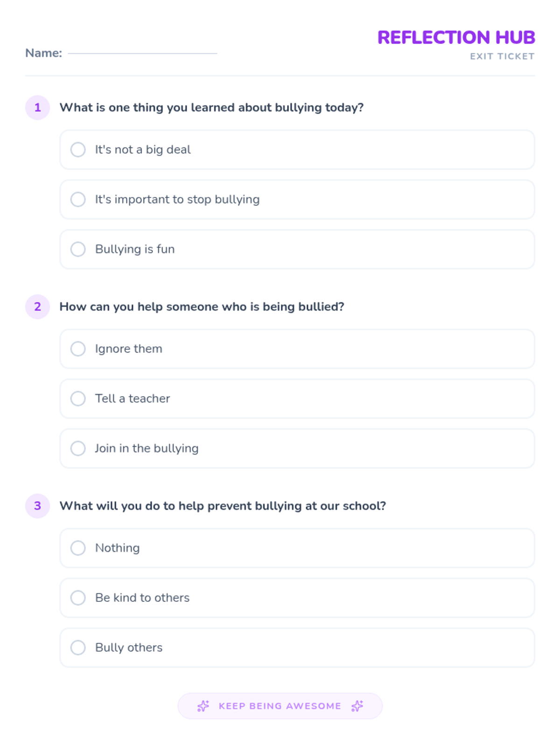The height and width of the screenshot is (747, 560).
Task: Click the Name input line
Action: pos(142,53)
